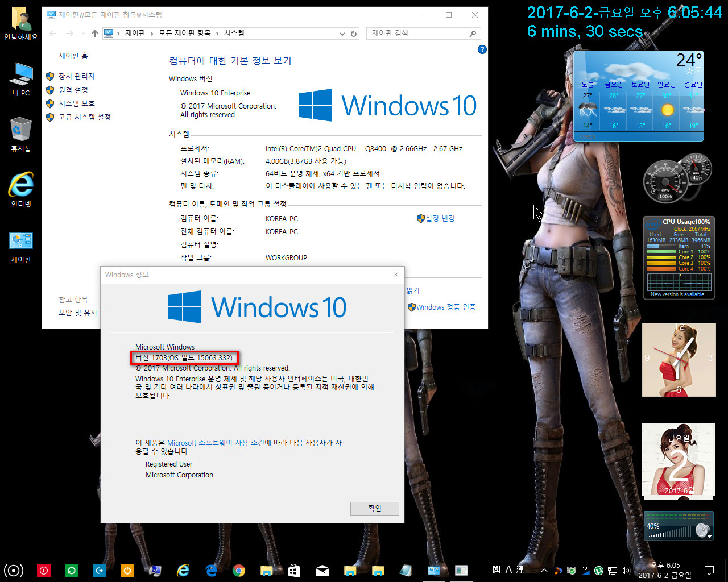
Task: Open 장치 관리자 device manager link
Action: (77, 76)
